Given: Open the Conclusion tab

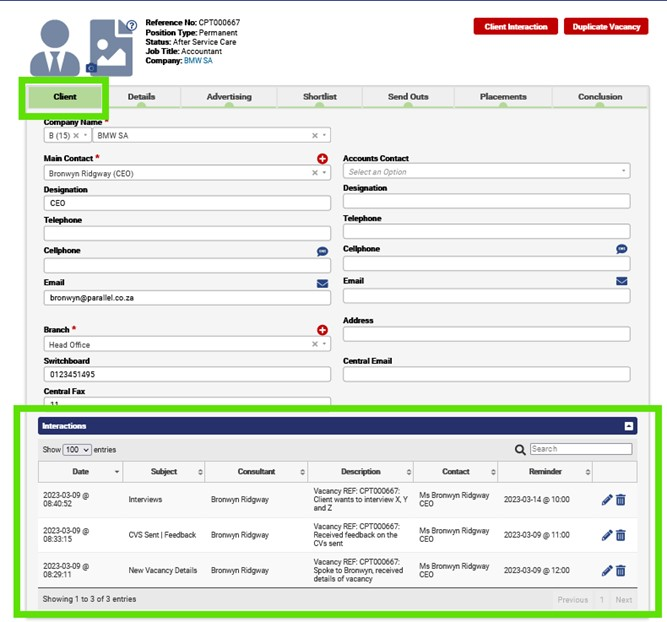Looking at the screenshot, I should pyautogui.click(x=600, y=97).
